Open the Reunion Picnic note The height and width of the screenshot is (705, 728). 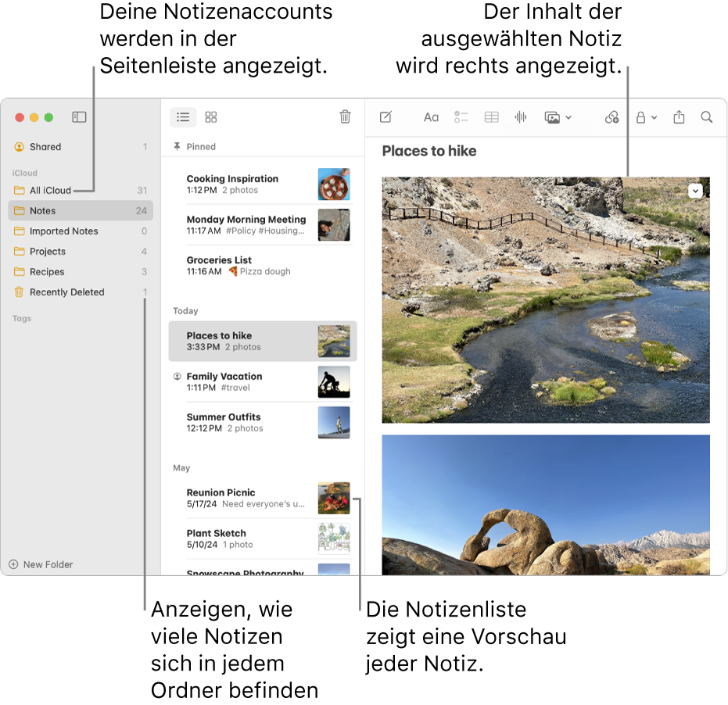pos(262,498)
